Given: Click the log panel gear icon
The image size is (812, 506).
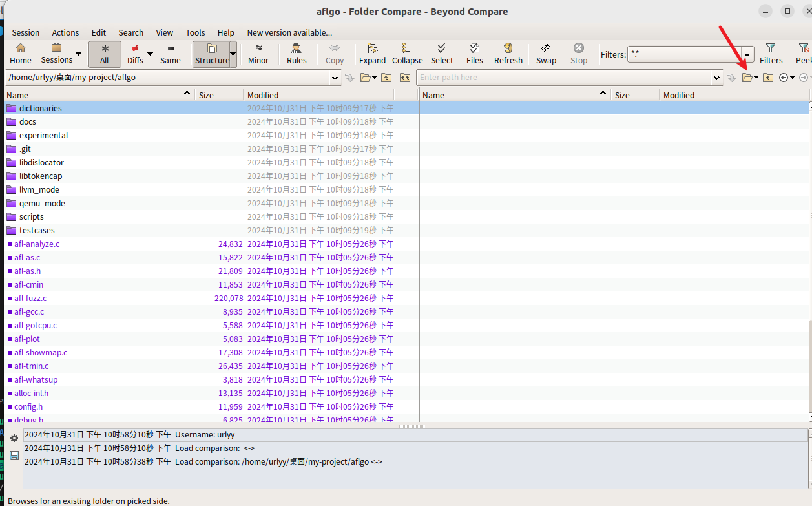Looking at the screenshot, I should tap(14, 439).
